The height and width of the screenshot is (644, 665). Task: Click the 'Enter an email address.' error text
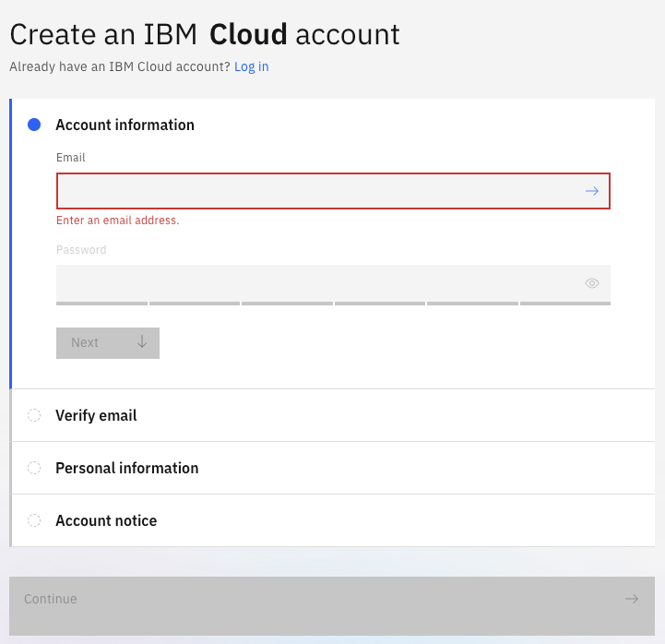tap(118, 221)
